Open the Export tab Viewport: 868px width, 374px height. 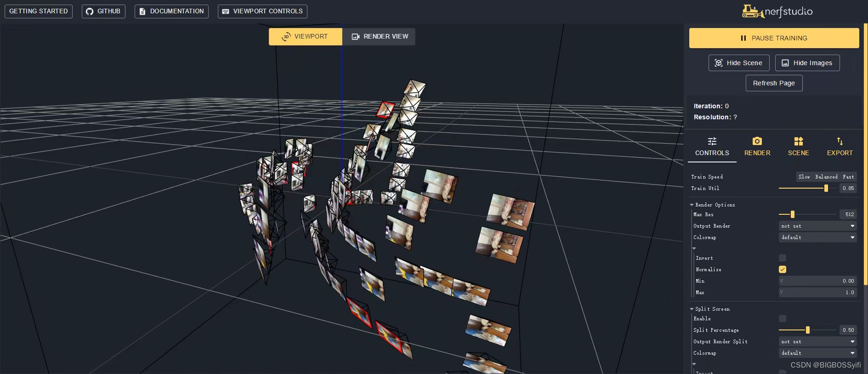coord(840,147)
